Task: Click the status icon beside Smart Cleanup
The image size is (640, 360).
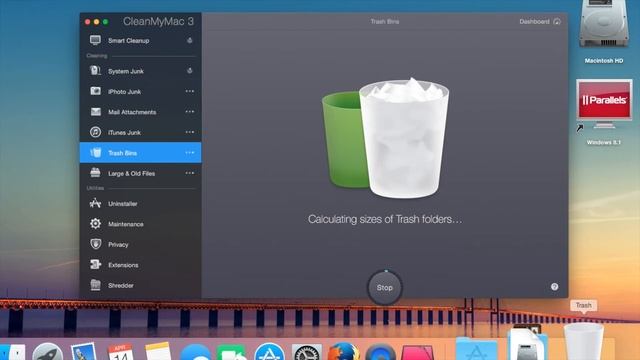Action: [x=190, y=40]
